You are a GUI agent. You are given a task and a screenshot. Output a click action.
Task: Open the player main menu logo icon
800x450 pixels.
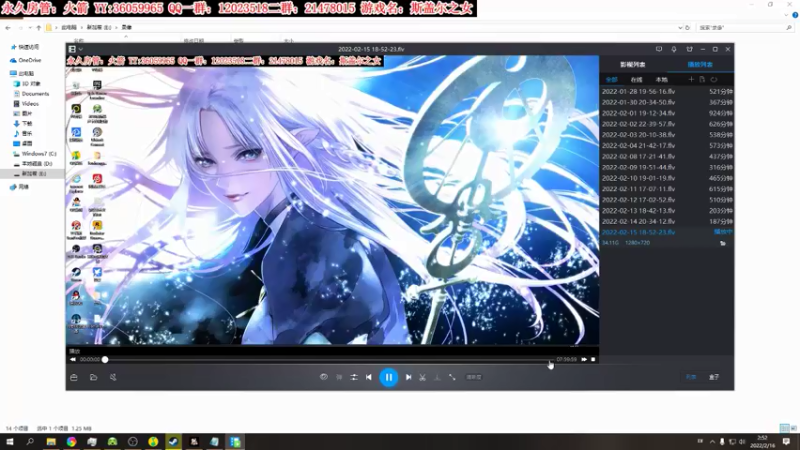[72, 49]
